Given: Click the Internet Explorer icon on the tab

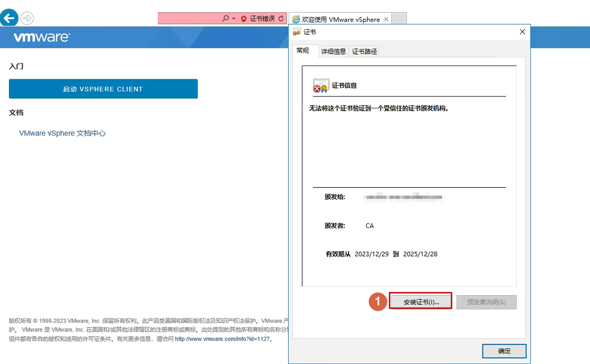Looking at the screenshot, I should click(296, 20).
